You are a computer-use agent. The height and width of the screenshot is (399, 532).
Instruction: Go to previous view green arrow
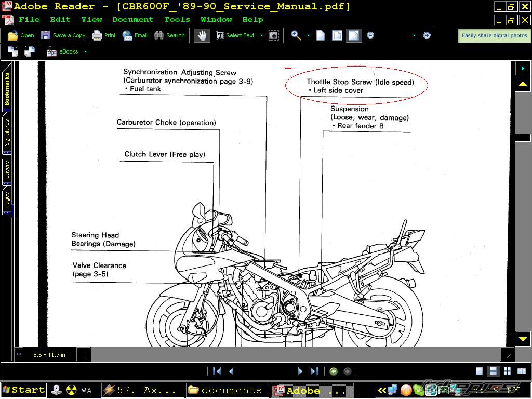tap(334, 371)
